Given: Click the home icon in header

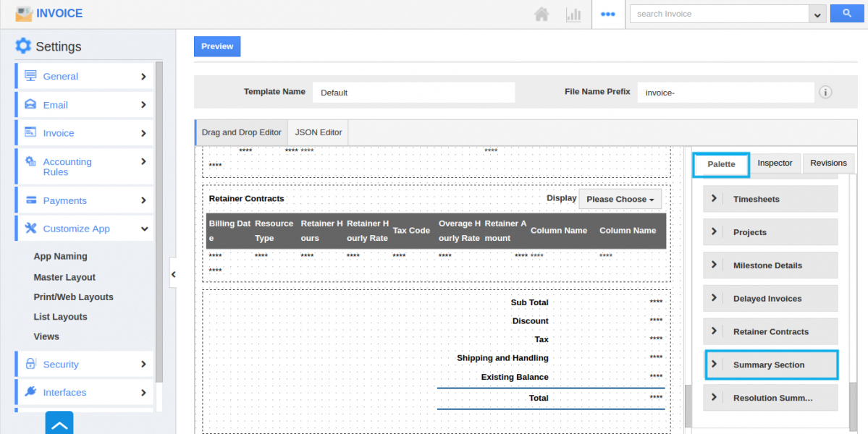Looking at the screenshot, I should (x=541, y=14).
